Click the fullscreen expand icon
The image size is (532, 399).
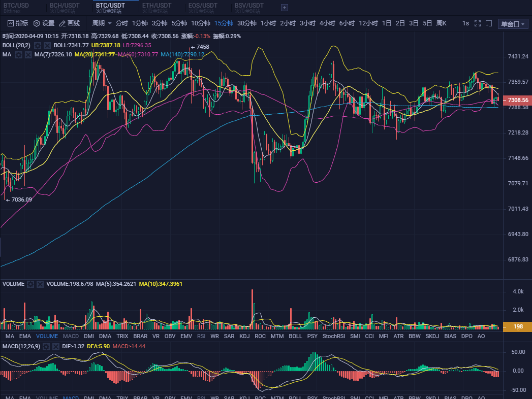[x=477, y=23]
